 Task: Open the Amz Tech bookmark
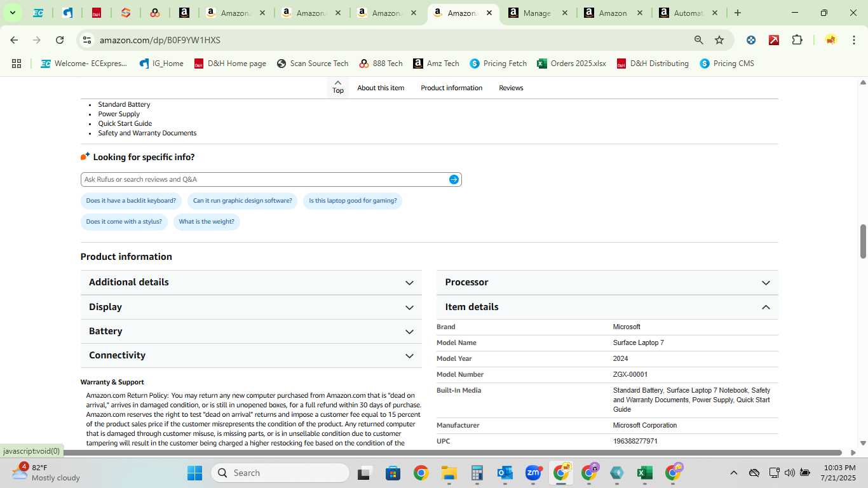pos(436,64)
